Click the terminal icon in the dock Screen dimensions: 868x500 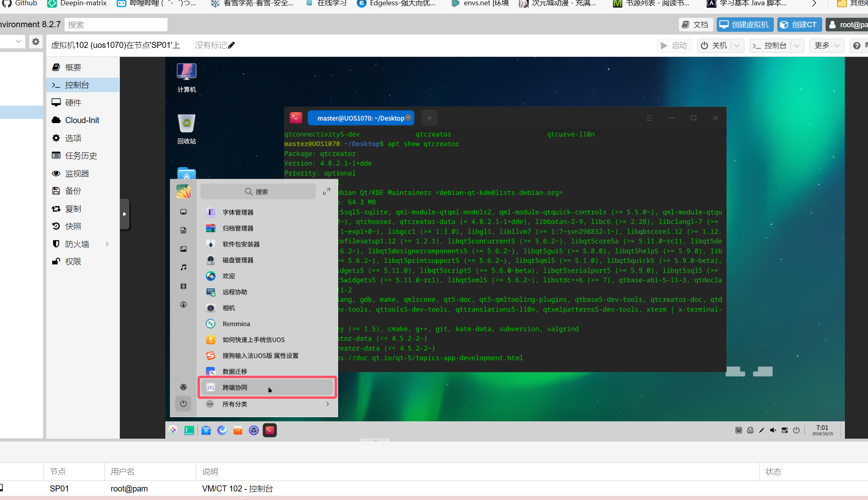(x=270, y=430)
